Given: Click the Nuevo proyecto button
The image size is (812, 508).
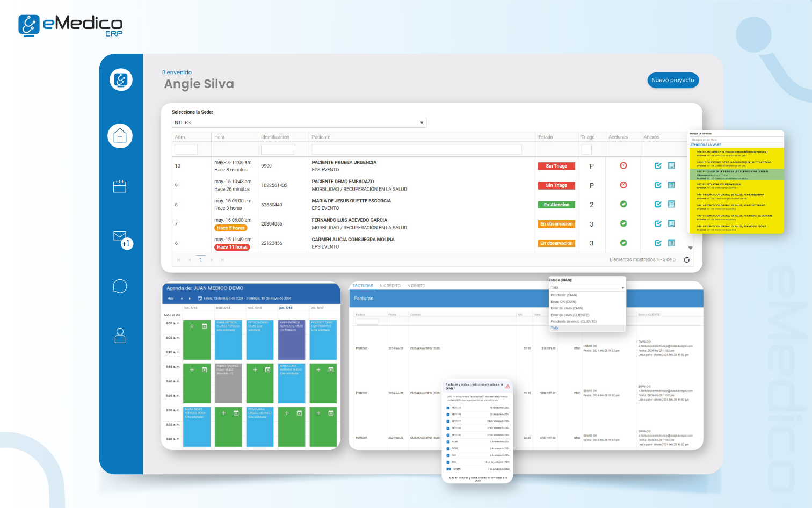Looking at the screenshot, I should pyautogui.click(x=673, y=80).
